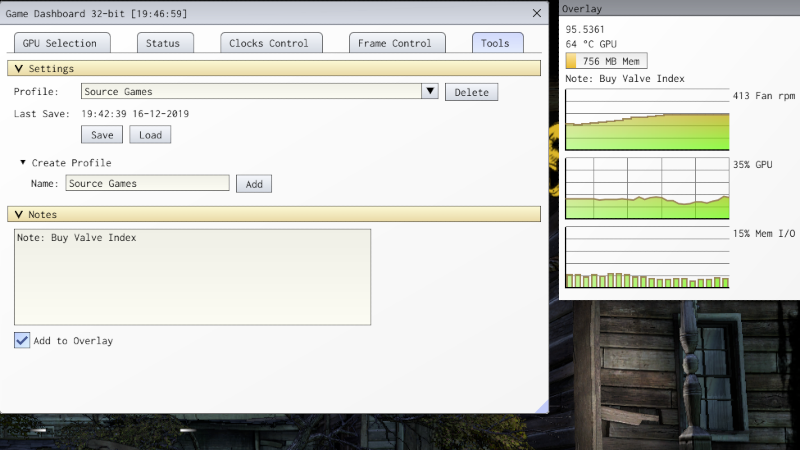Go to the Clocks Control tab
The image size is (800, 450).
coord(271,43)
